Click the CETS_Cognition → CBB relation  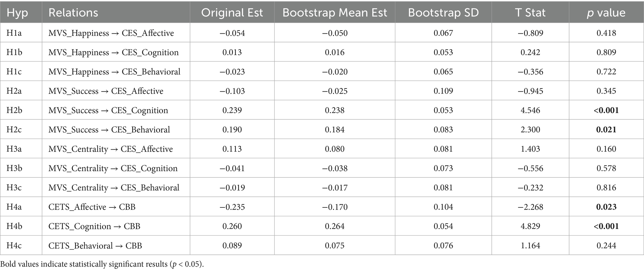tap(94, 226)
